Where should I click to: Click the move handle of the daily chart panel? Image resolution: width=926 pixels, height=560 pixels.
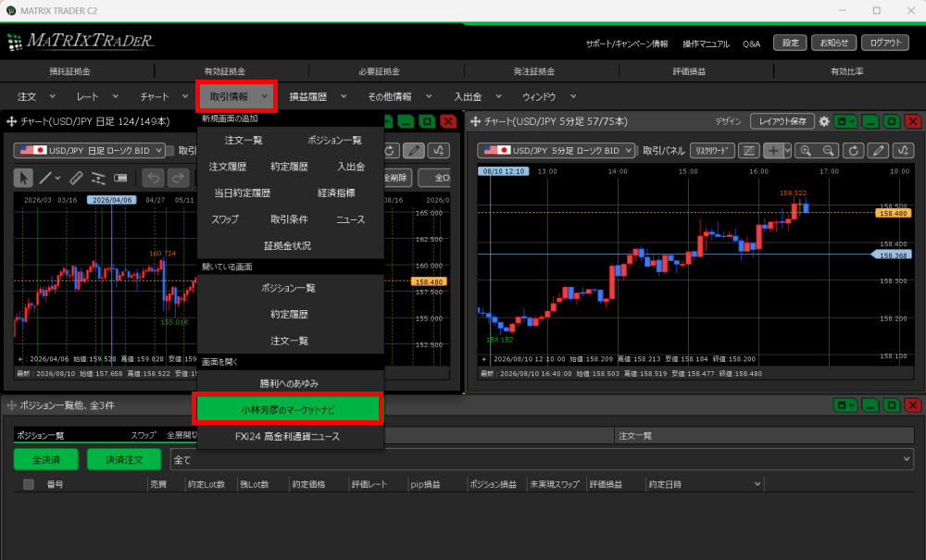pyautogui.click(x=11, y=121)
